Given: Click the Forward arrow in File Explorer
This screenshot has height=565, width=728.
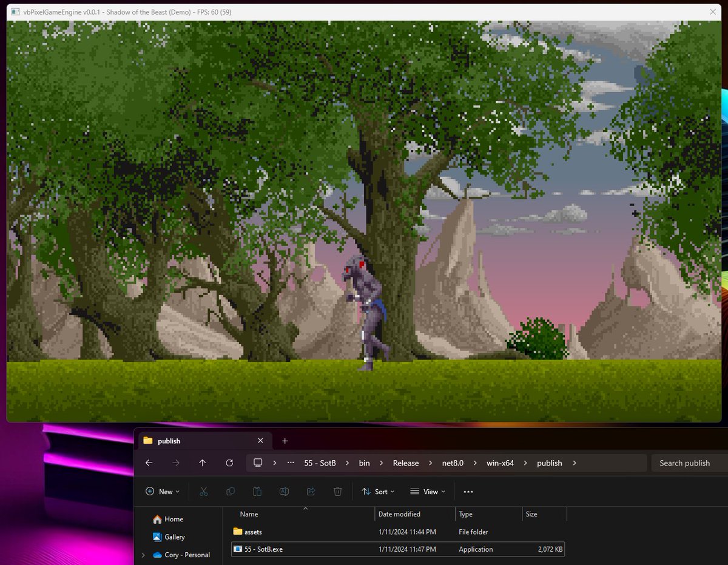Looking at the screenshot, I should 176,463.
